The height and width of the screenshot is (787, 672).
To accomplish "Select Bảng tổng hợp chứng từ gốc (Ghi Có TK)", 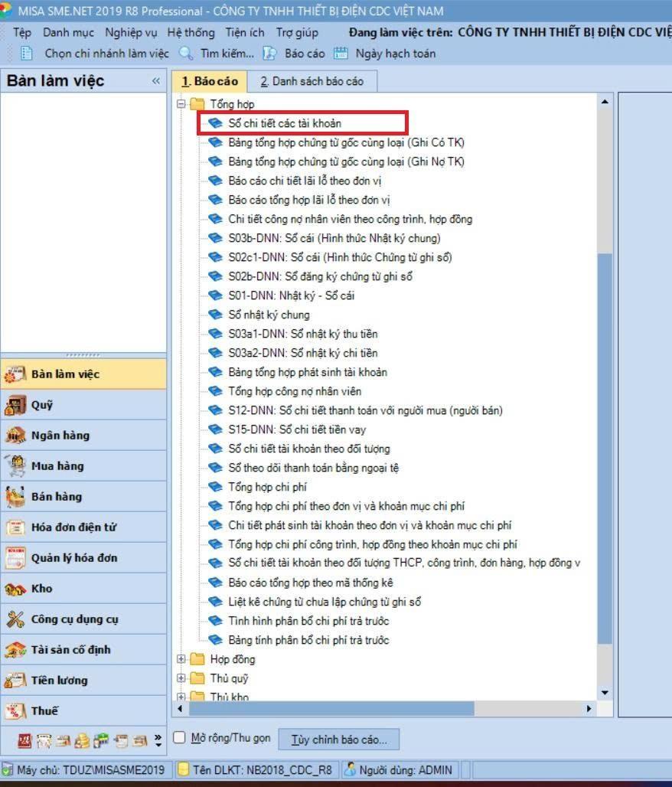I will tap(346, 142).
